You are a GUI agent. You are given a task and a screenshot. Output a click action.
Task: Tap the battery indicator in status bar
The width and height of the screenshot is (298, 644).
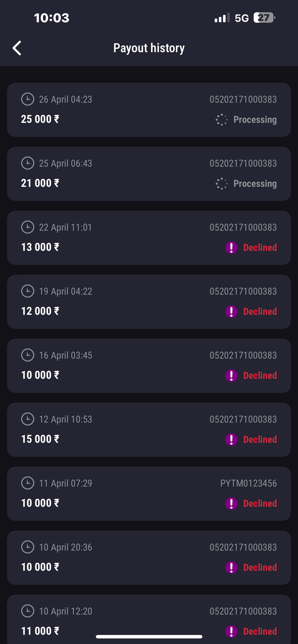point(264,18)
